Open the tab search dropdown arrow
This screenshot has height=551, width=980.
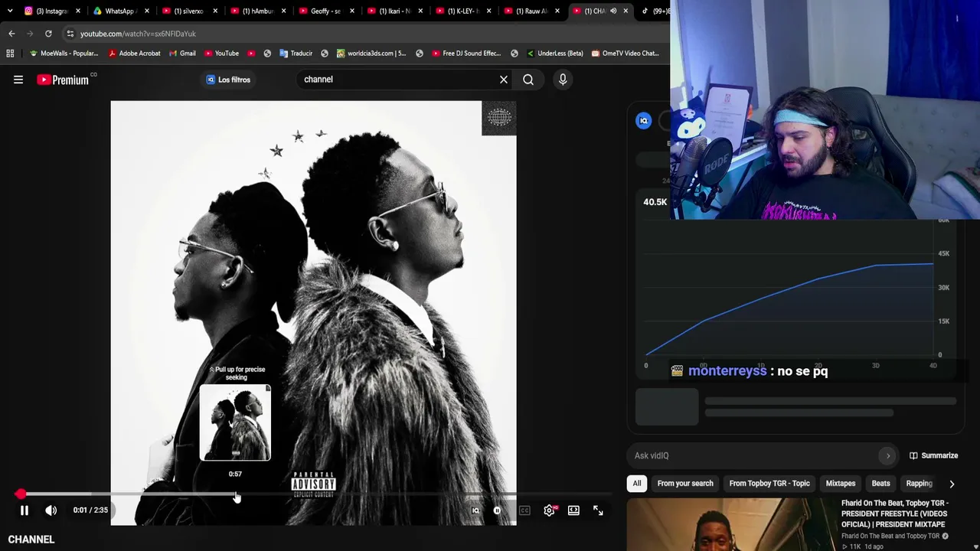[10, 11]
